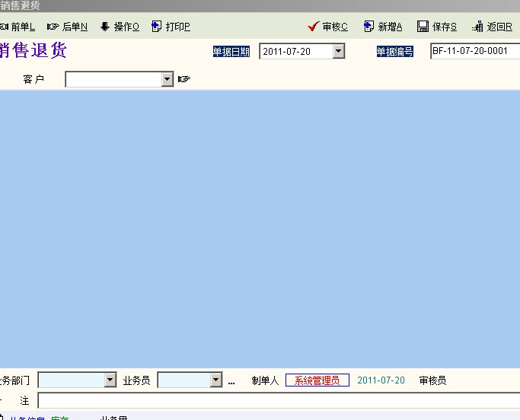Create a new document with 新增A
Viewport: 520px width, 420px height.
coord(383,27)
